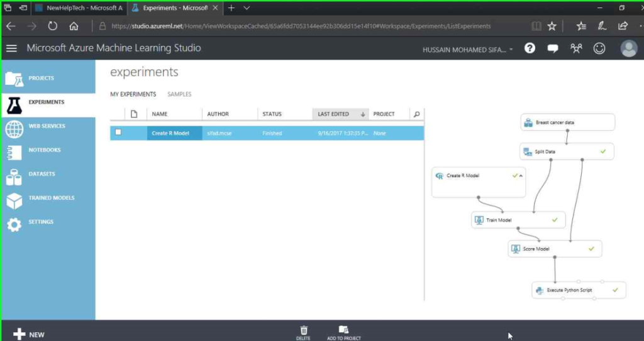Open the Reading view book icon
644x341 pixels.
tap(536, 26)
